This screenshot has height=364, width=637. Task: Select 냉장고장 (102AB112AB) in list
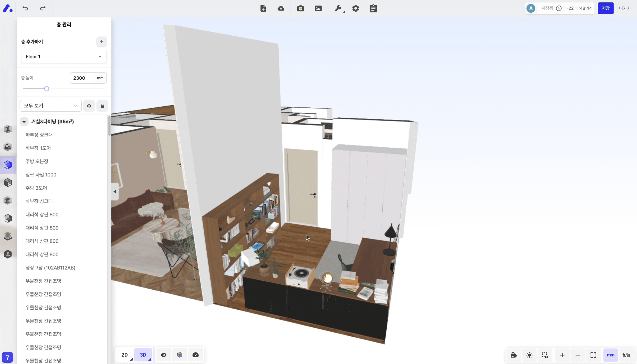pos(50,267)
